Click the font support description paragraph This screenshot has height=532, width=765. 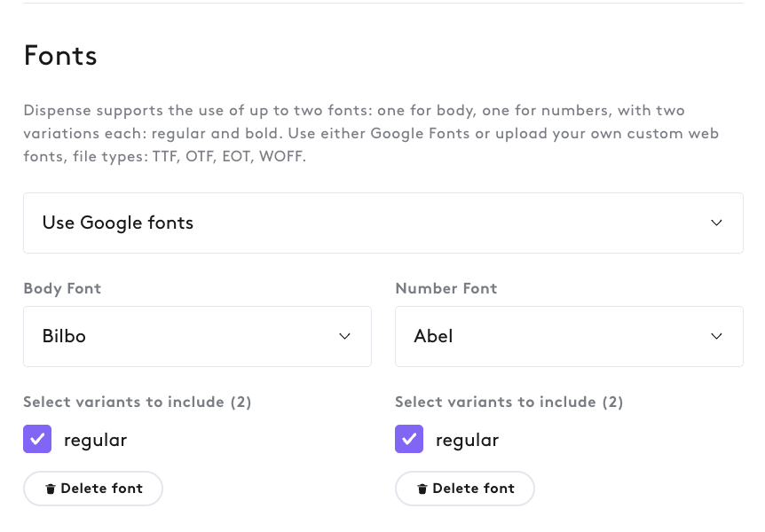pyautogui.click(x=371, y=134)
